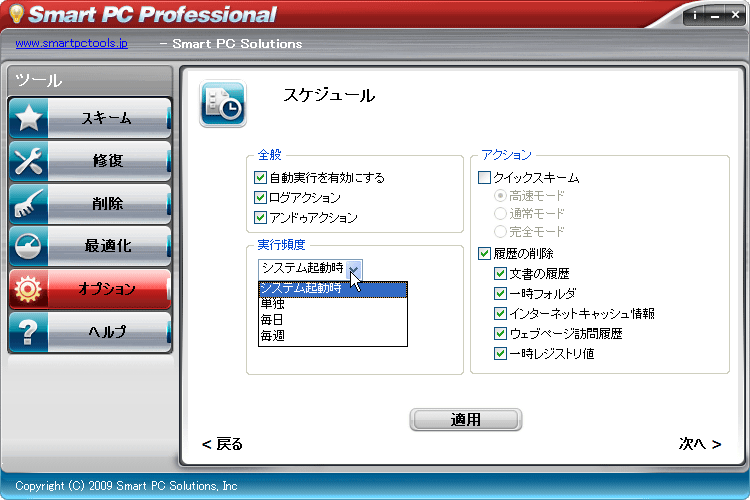Toggle the アンドゥアクション checkbox

pos(260,218)
